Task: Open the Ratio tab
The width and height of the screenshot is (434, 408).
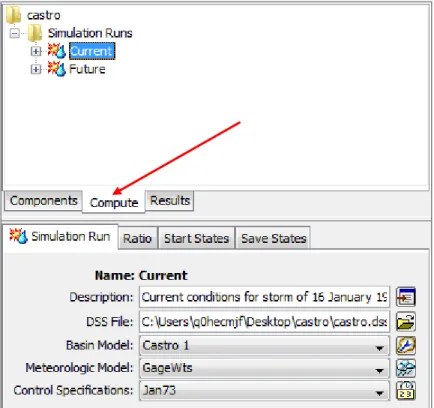Action: (137, 238)
